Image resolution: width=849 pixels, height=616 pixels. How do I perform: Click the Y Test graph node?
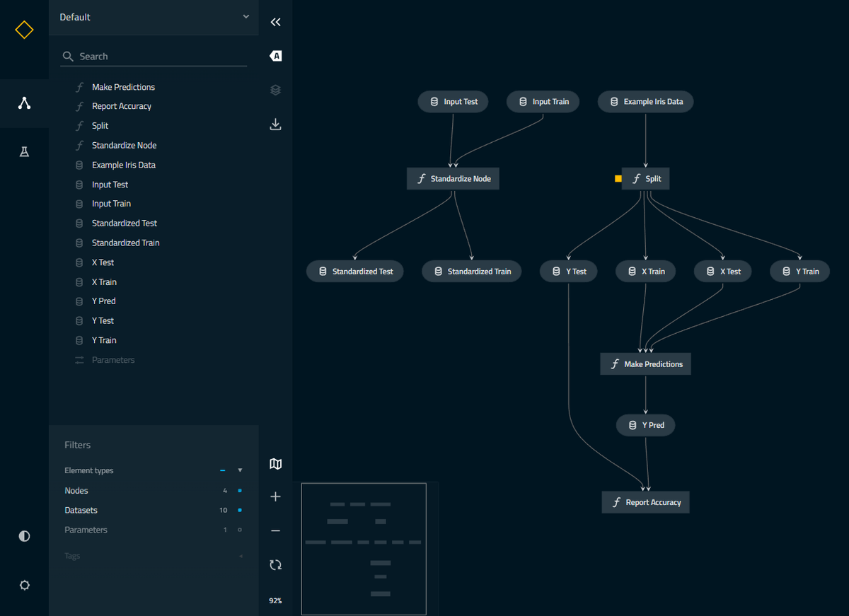(x=568, y=272)
